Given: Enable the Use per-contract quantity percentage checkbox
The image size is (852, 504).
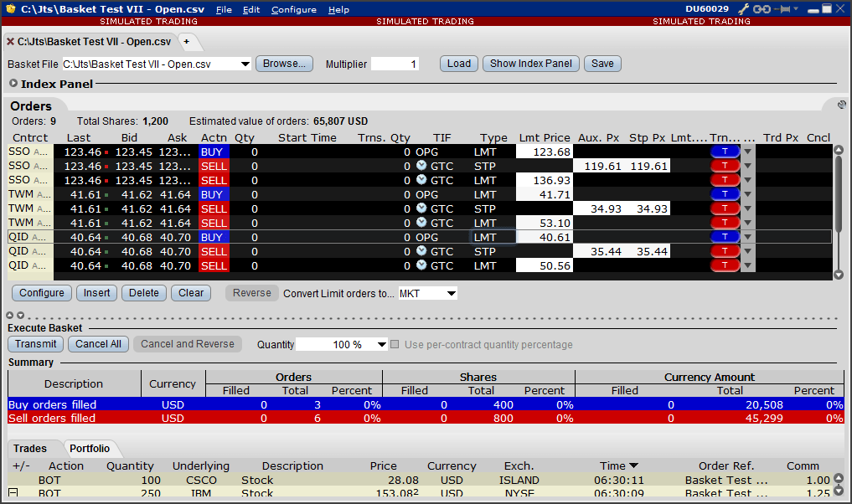Looking at the screenshot, I should [x=395, y=344].
